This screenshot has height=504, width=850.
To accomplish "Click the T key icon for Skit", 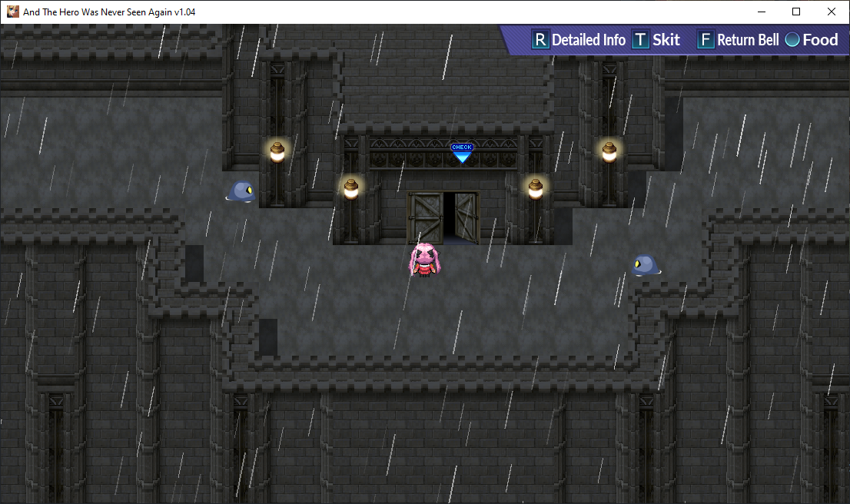I will point(640,39).
